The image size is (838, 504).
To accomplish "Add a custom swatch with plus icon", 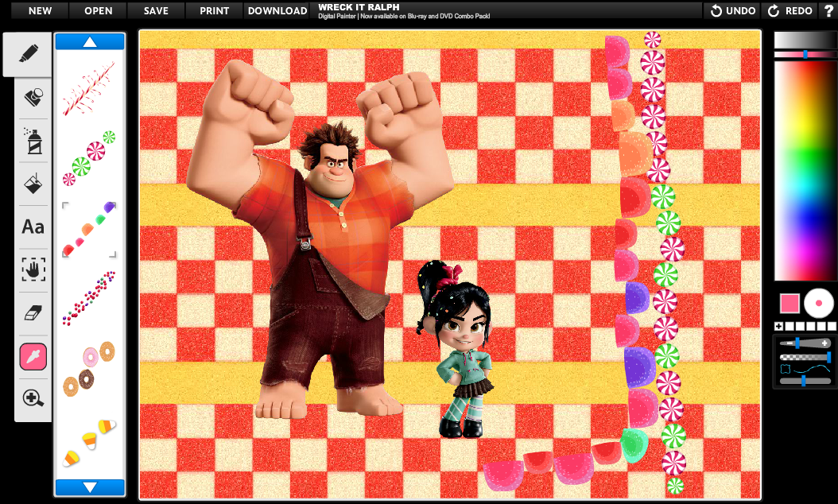I will pyautogui.click(x=778, y=326).
